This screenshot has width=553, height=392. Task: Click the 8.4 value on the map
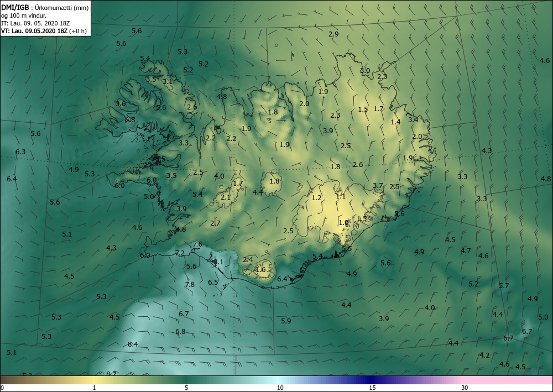coord(133,344)
